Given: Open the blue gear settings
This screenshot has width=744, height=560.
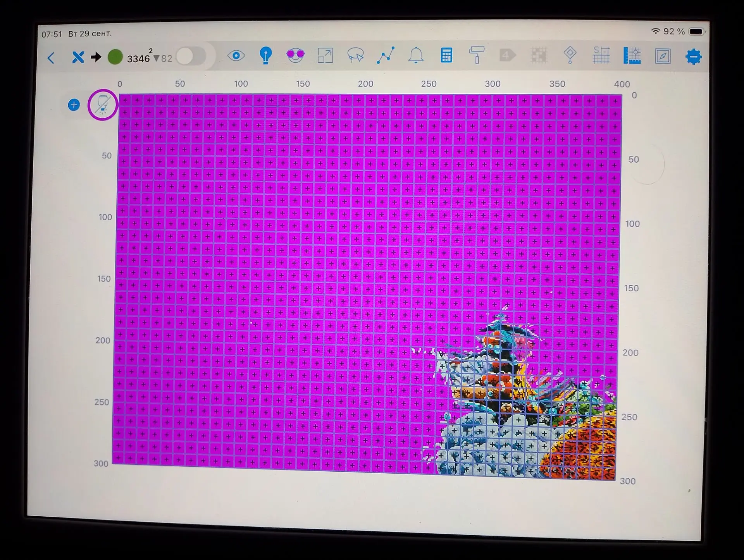Looking at the screenshot, I should tap(693, 57).
